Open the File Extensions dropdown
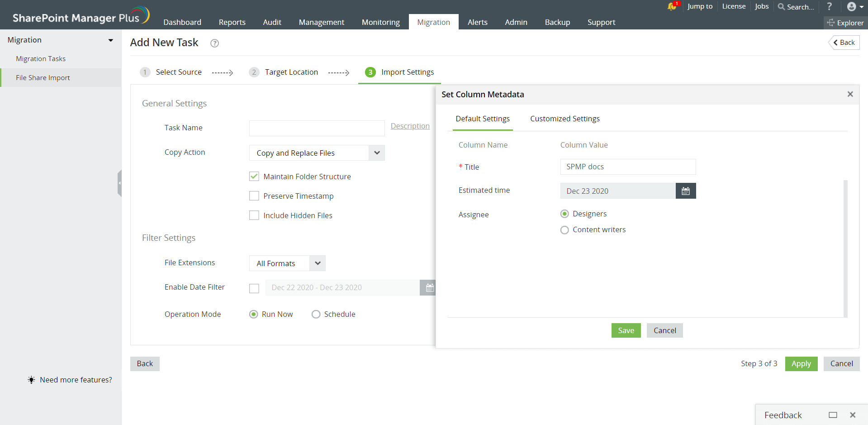868x425 pixels. pos(318,263)
